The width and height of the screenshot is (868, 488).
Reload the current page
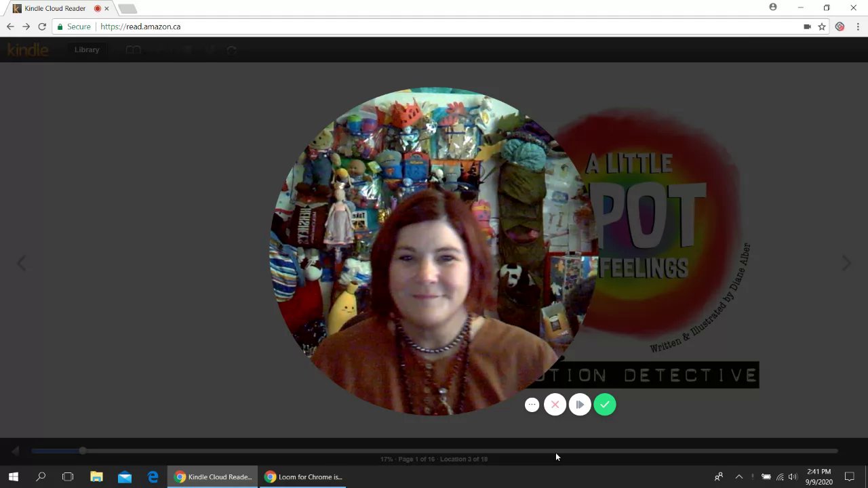pyautogui.click(x=42, y=26)
